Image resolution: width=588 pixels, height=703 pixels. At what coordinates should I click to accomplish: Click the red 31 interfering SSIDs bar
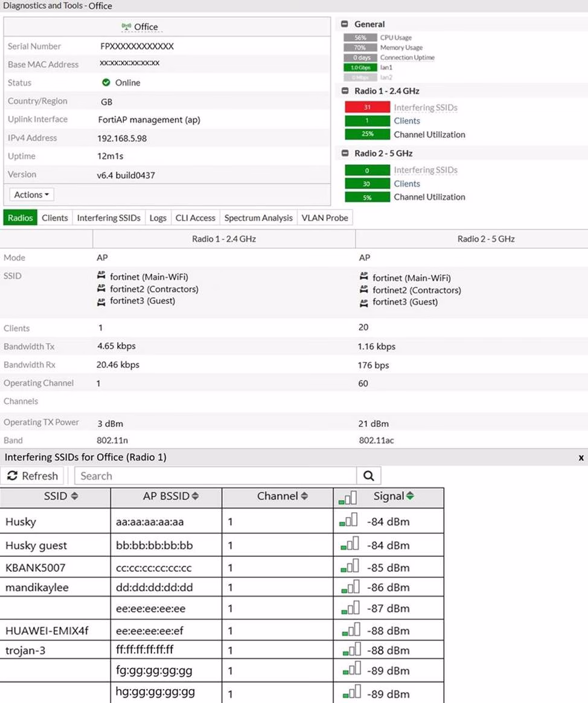[x=367, y=108]
